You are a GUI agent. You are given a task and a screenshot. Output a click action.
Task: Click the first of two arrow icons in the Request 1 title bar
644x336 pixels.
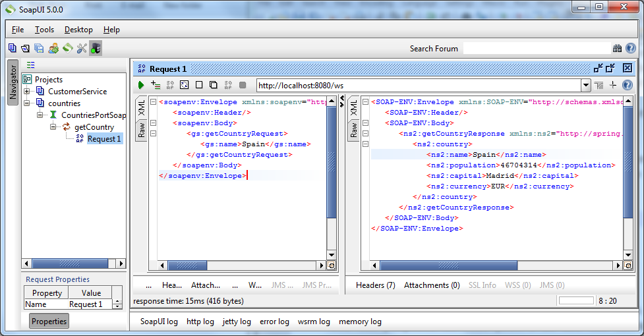tap(599, 68)
